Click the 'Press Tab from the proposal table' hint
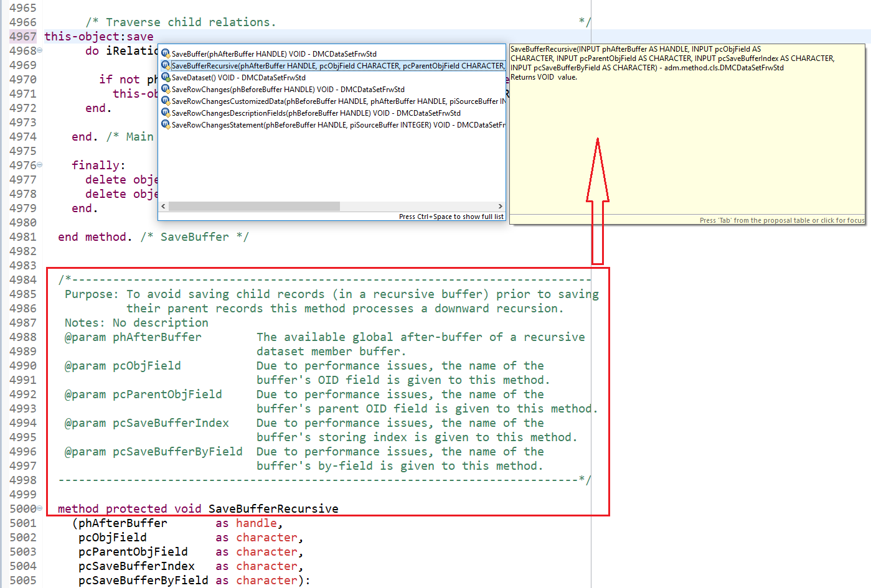Screen dimensions: 871x588 (782, 220)
